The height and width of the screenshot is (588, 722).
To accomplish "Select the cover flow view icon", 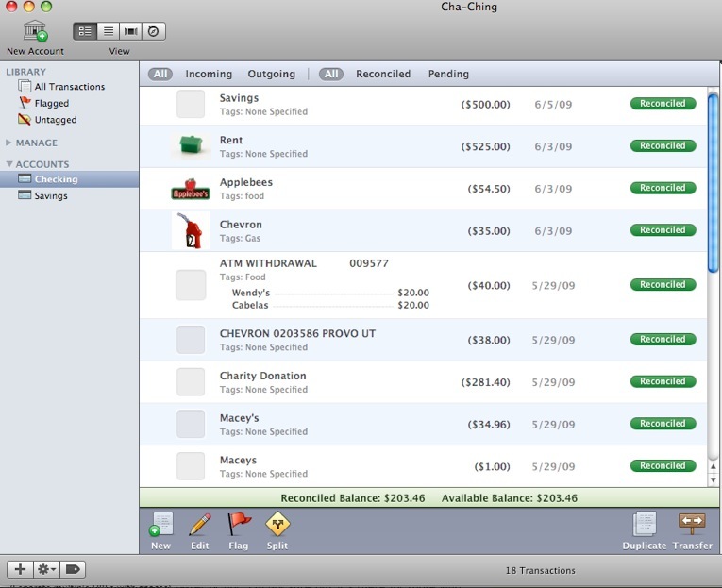I will coord(131,31).
